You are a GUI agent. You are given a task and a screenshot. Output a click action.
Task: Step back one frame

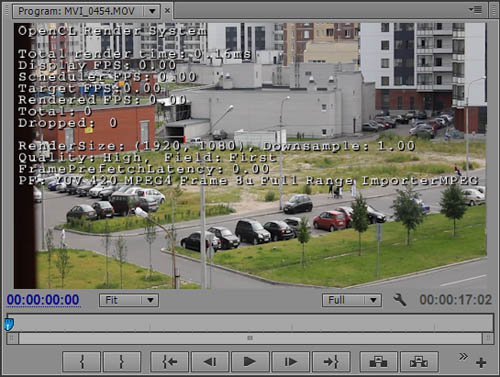210,362
